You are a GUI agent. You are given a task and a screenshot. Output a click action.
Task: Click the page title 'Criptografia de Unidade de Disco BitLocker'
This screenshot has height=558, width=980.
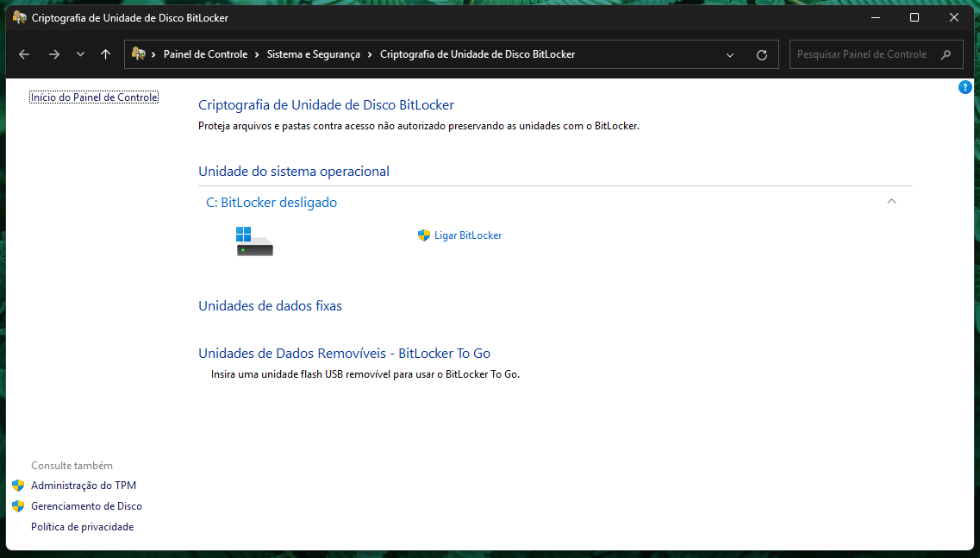(327, 105)
